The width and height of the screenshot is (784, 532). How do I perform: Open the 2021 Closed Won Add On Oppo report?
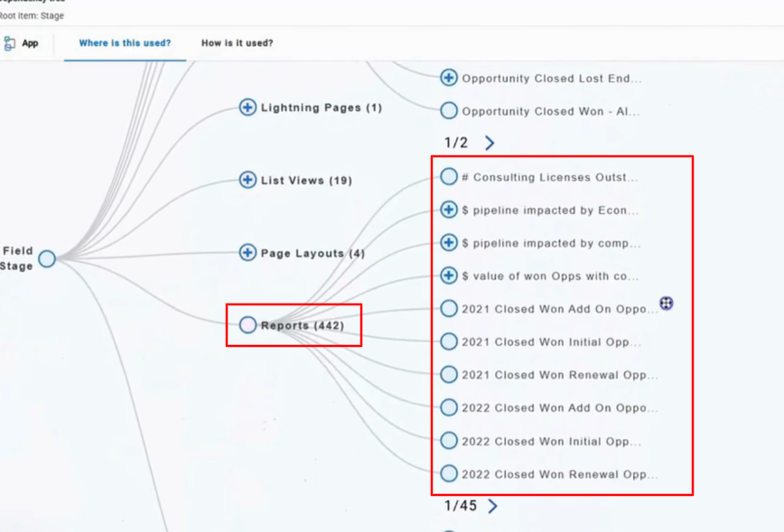559,309
